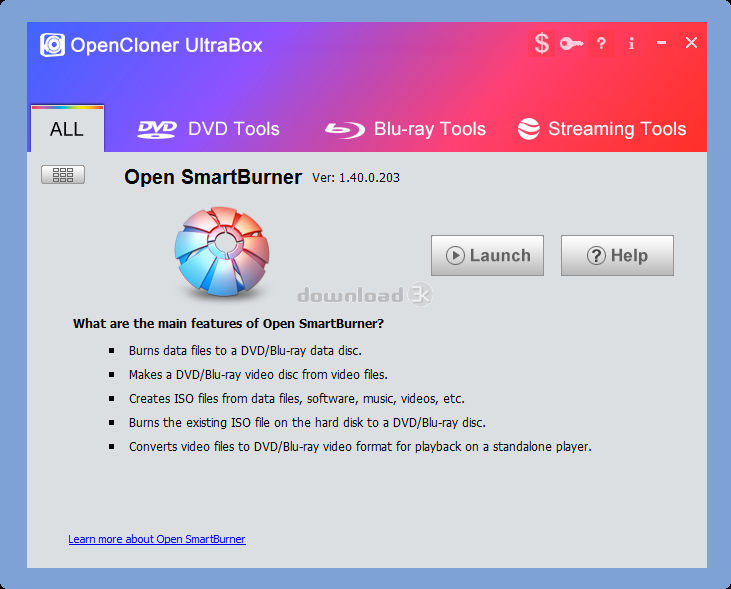Click 'Creates ISO files from data files' line
Image resolution: width=731 pixels, height=589 pixels.
coord(297,399)
